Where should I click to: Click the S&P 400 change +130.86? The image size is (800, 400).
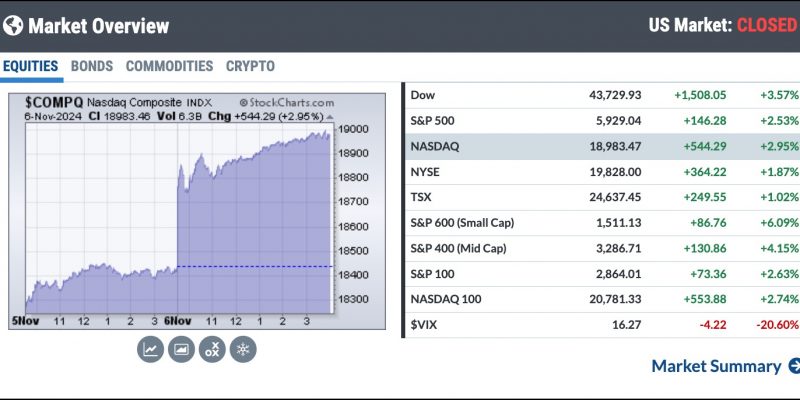click(705, 248)
